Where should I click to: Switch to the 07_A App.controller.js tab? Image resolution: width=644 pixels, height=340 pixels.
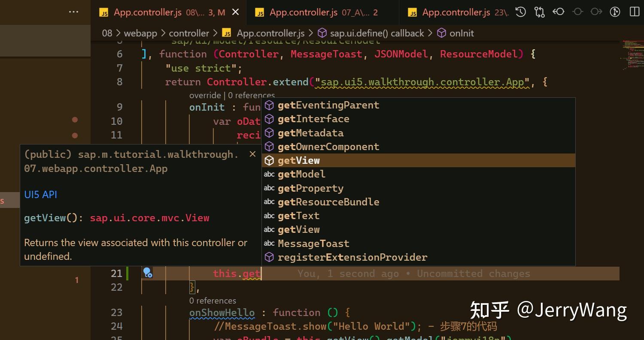click(x=319, y=12)
